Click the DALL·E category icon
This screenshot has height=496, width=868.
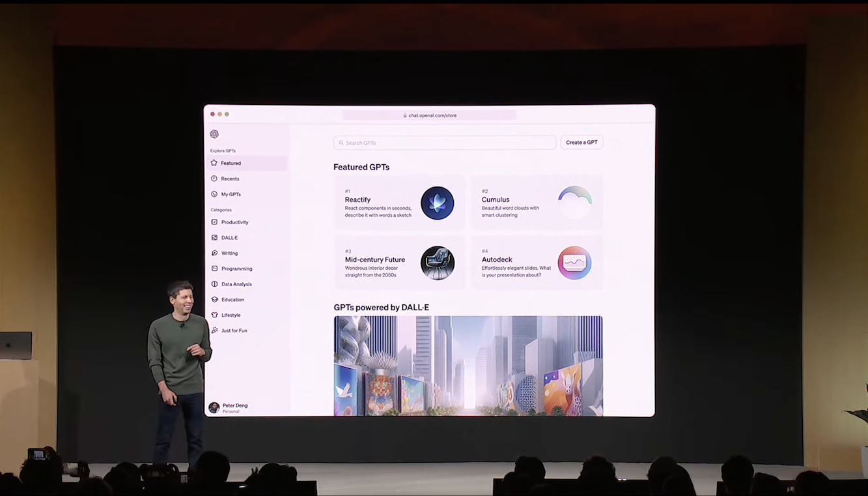[x=215, y=238]
